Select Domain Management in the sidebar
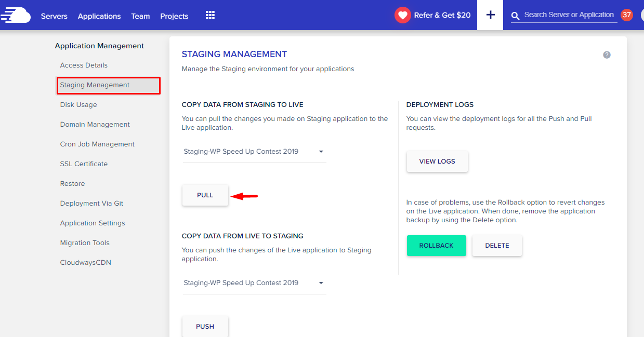Image resolution: width=644 pixels, height=337 pixels. (x=95, y=125)
